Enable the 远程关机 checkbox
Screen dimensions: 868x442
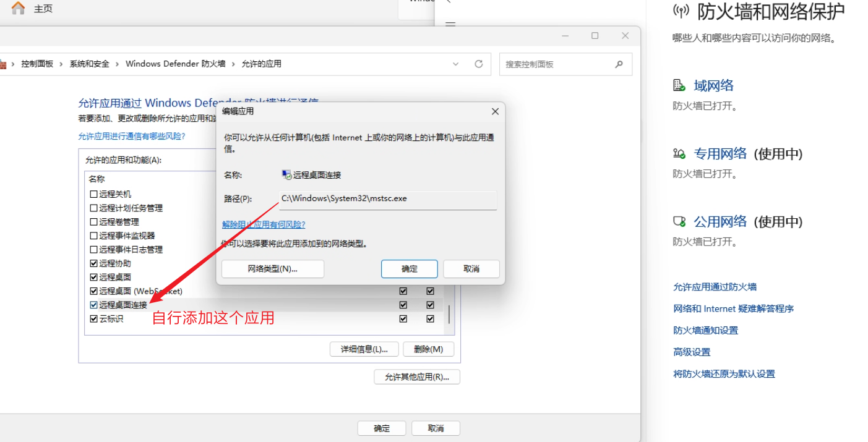coord(93,194)
